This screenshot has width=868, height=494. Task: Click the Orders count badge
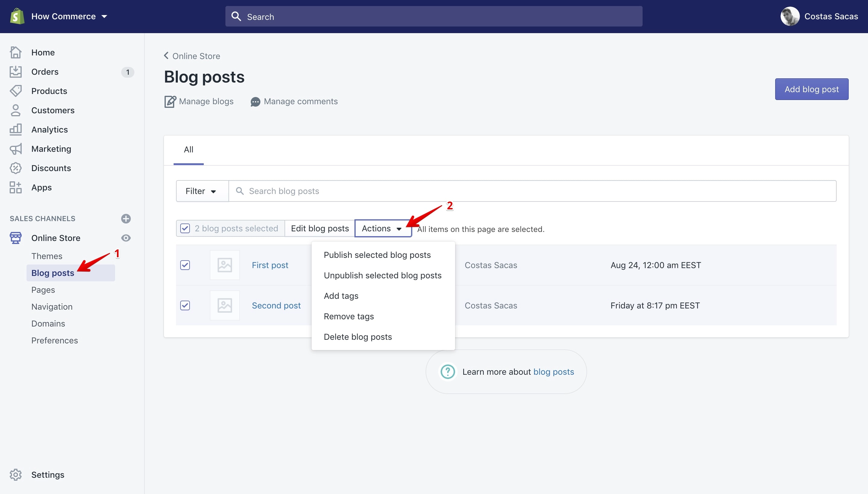[x=127, y=72]
